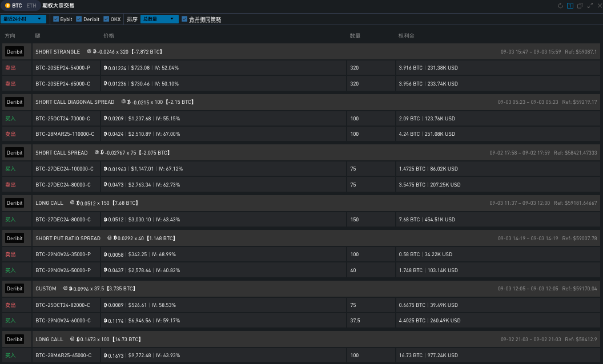Open the 总数量 sort dropdown
The image size is (603, 364).
click(159, 19)
